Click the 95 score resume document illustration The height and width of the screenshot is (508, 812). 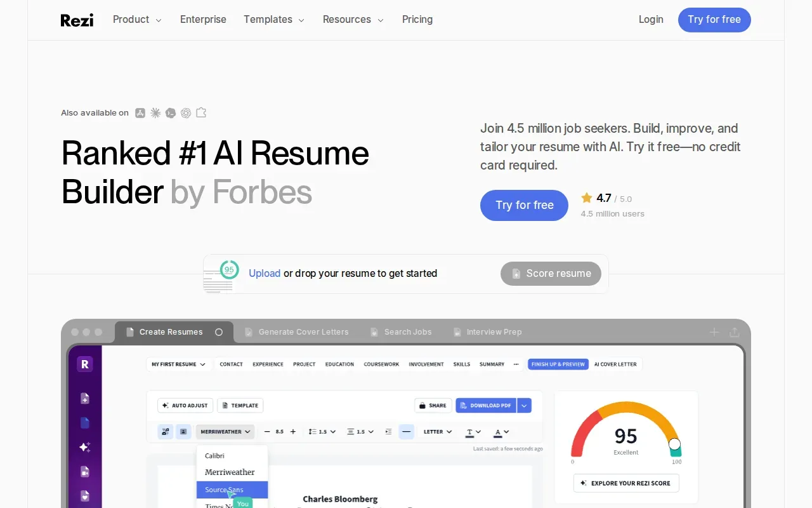(x=221, y=276)
